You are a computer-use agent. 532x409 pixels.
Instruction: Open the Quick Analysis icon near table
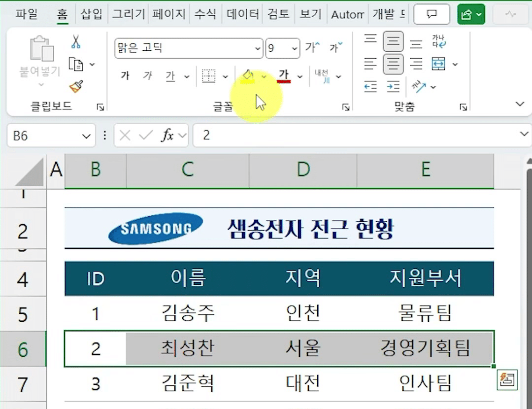(507, 380)
